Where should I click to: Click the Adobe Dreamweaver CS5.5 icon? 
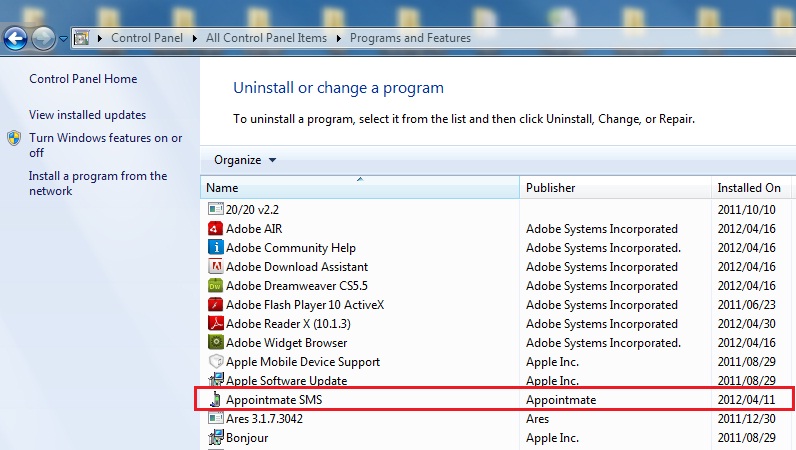tap(216, 285)
